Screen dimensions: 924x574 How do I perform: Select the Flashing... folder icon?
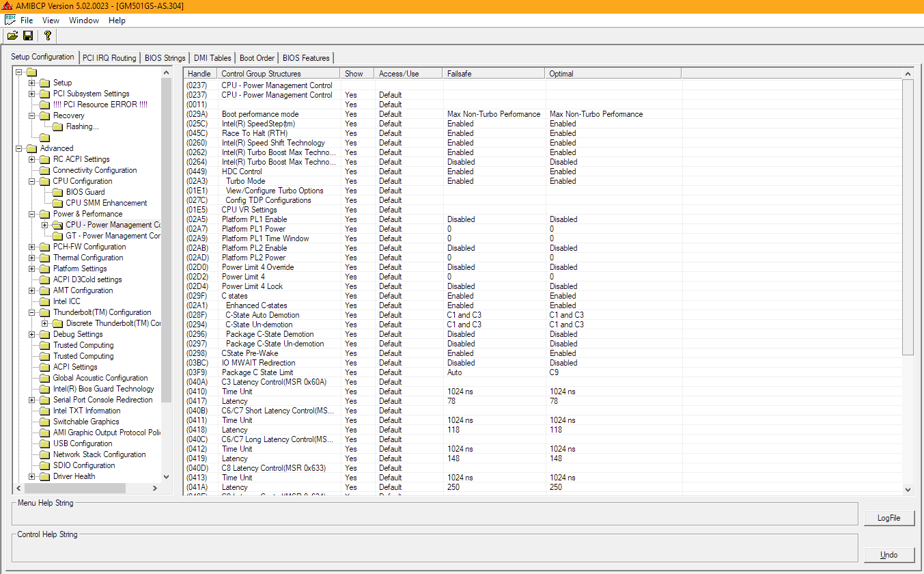click(x=58, y=126)
